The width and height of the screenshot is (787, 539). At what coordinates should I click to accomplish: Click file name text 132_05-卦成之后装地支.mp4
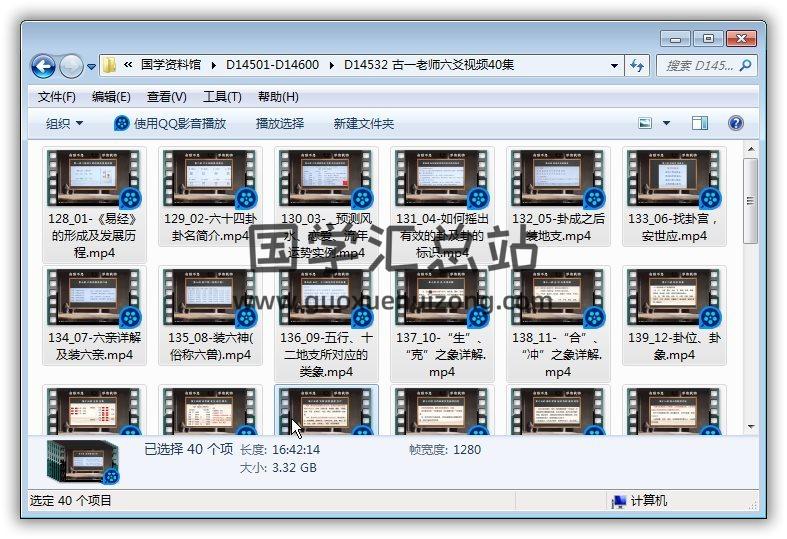[558, 227]
